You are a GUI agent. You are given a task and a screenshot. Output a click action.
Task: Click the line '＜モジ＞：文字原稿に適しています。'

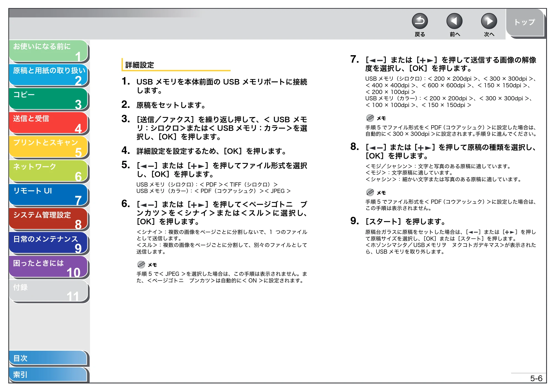[x=409, y=173]
